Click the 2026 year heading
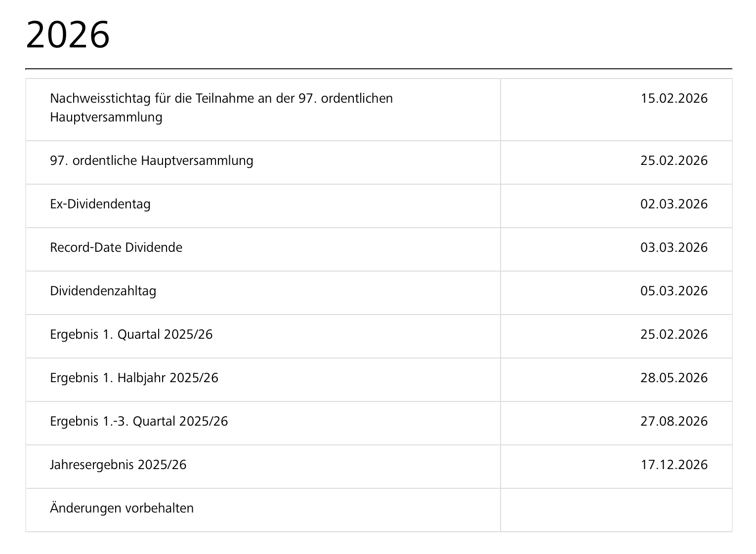This screenshot has height=554, width=756. [x=68, y=35]
